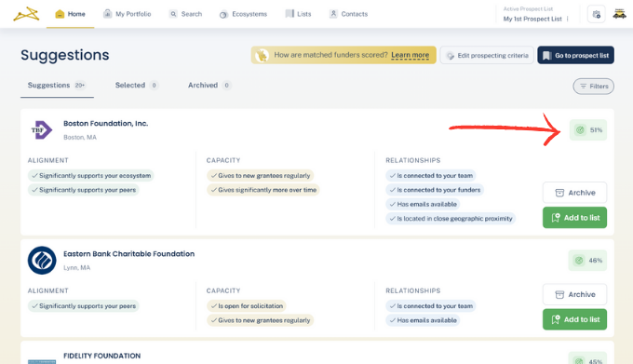Viewport: 633px width, 364px height.
Task: Click Boston Foundation 51% match score
Action: pyautogui.click(x=588, y=130)
